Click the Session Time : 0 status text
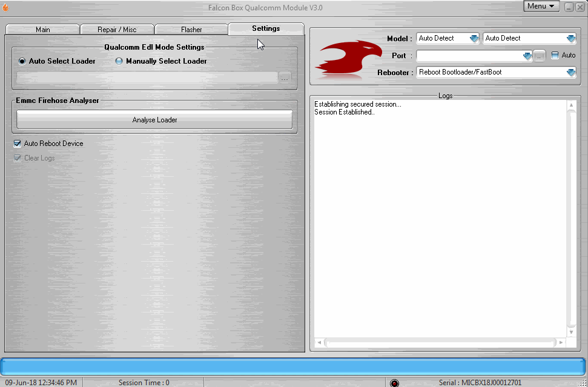The image size is (588, 387). (144, 383)
